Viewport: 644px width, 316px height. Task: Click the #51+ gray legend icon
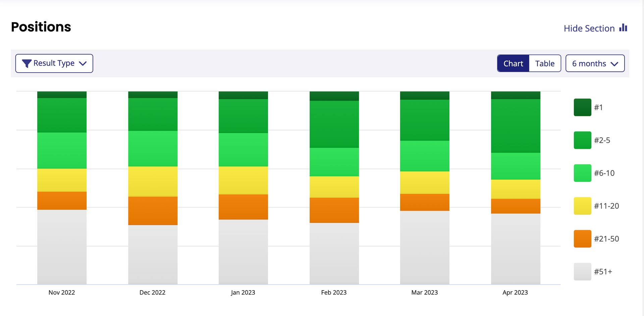click(x=582, y=271)
